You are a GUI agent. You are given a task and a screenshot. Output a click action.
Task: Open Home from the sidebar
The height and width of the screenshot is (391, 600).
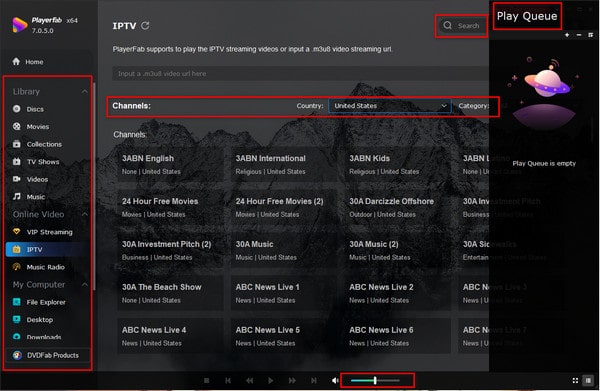click(x=28, y=62)
